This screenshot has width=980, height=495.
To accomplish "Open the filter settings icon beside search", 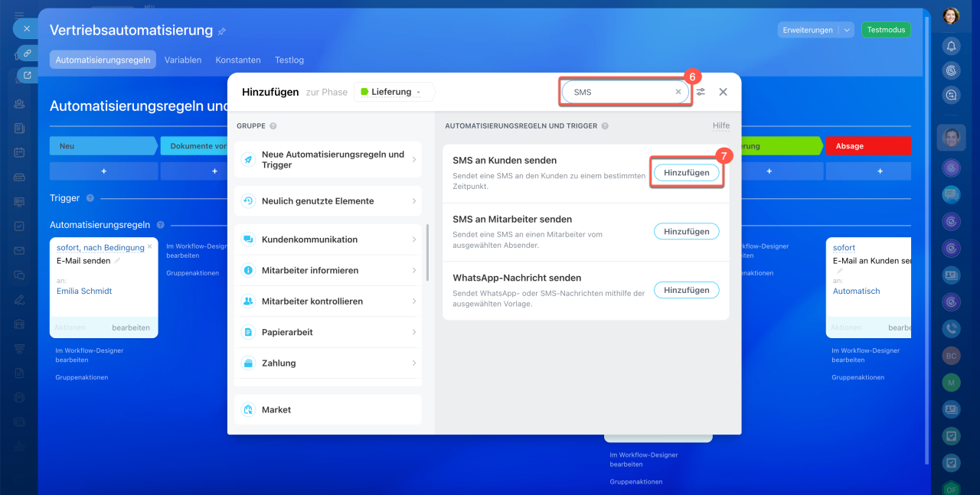I will [x=701, y=92].
